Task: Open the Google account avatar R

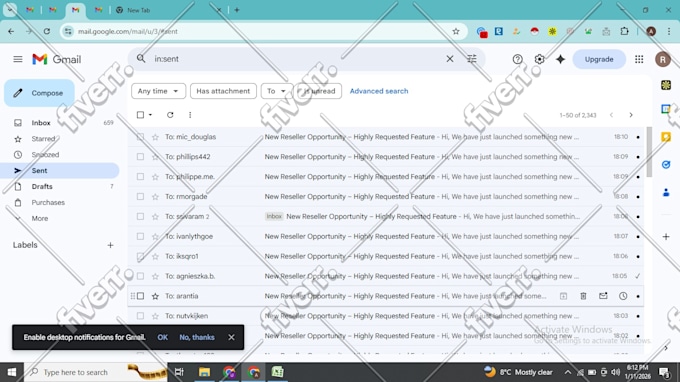Action: (662, 59)
